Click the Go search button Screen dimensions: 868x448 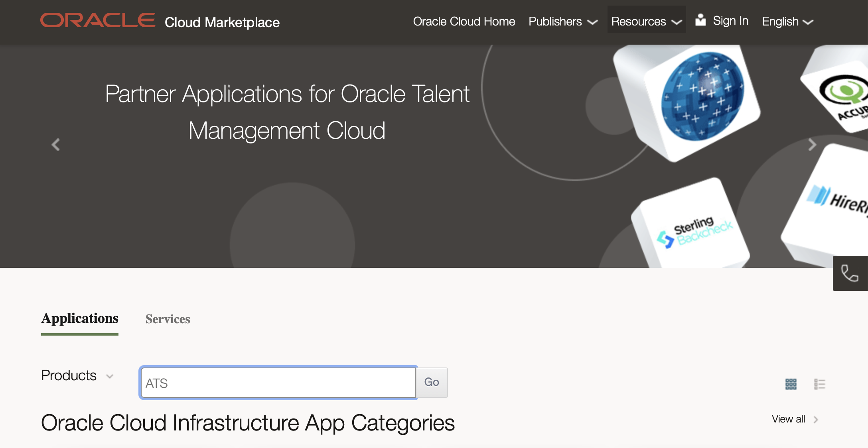coord(432,382)
